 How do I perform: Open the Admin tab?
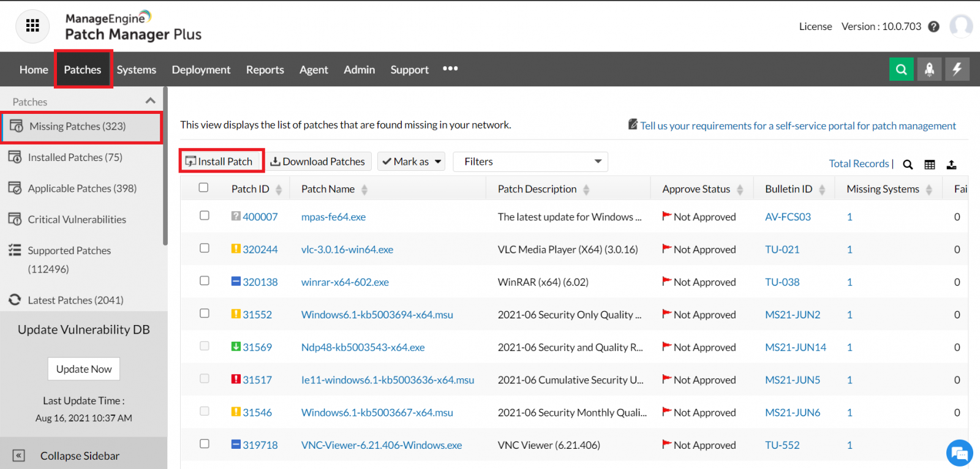(x=360, y=70)
